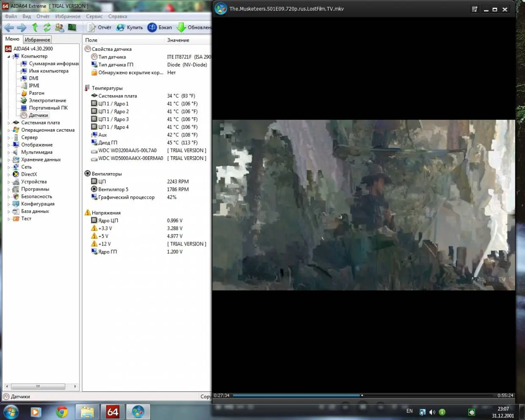
Task: Open the Сервис menu
Action: click(x=94, y=17)
